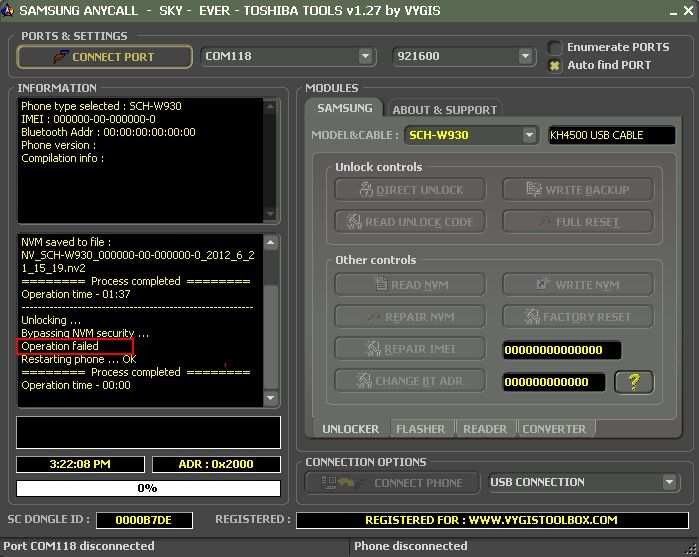Minimize the Vygis Tools window
Viewport: 699px width, 557px height.
673,11
